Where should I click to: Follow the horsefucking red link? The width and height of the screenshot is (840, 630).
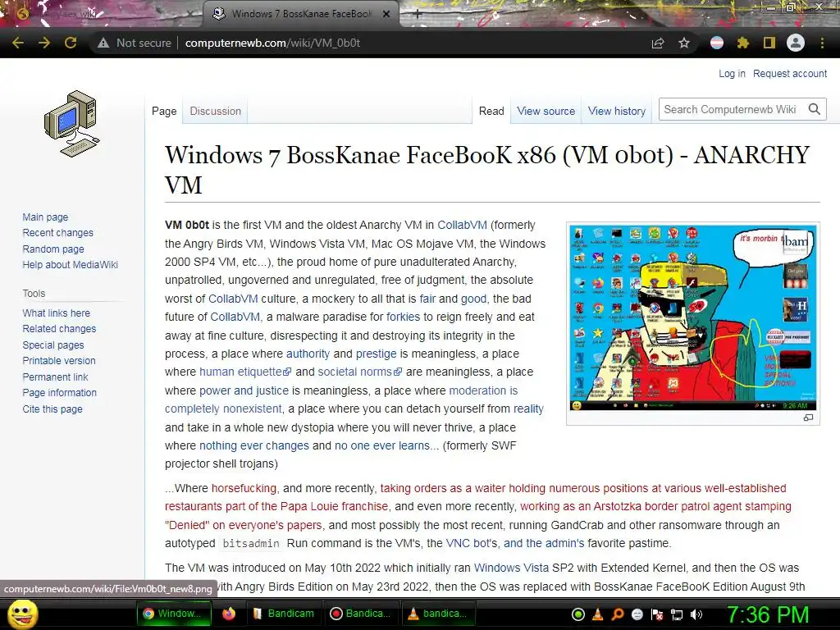click(244, 488)
